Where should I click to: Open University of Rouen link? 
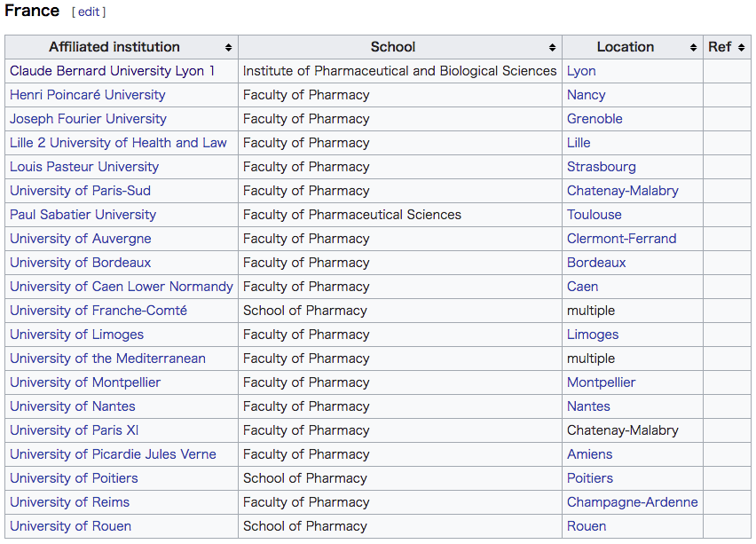coord(70,526)
